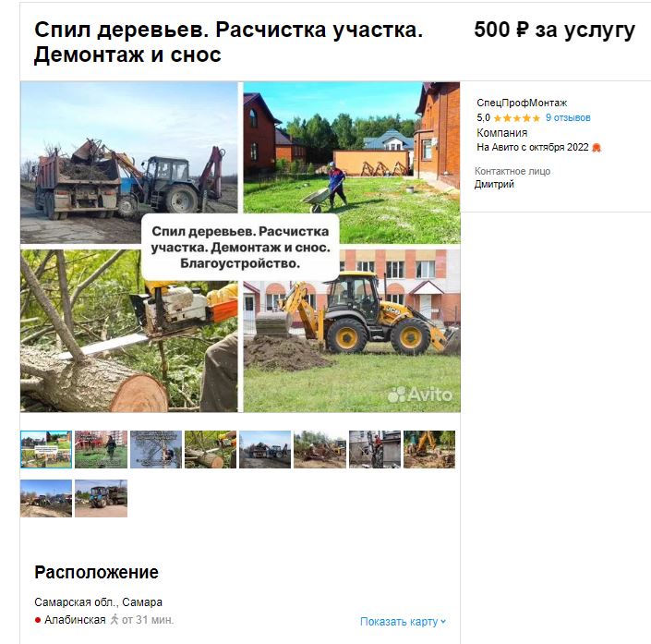Viewport: 651px width, 644px height.
Task: Expand the Показать карту map section
Action: (x=403, y=622)
